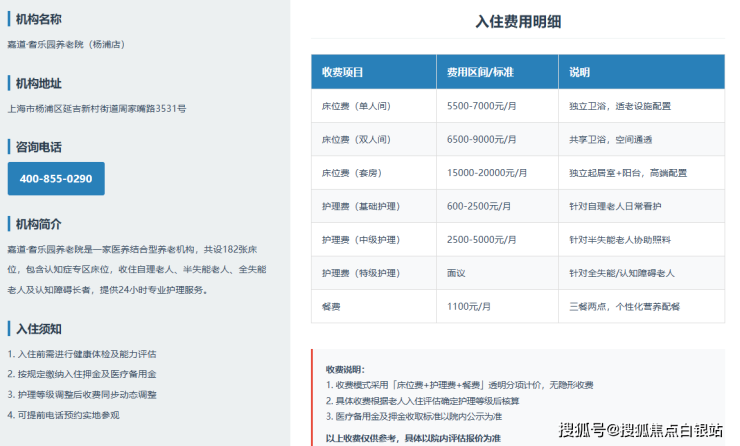Click the 说明 column header
The image size is (740, 446).
[641, 72]
